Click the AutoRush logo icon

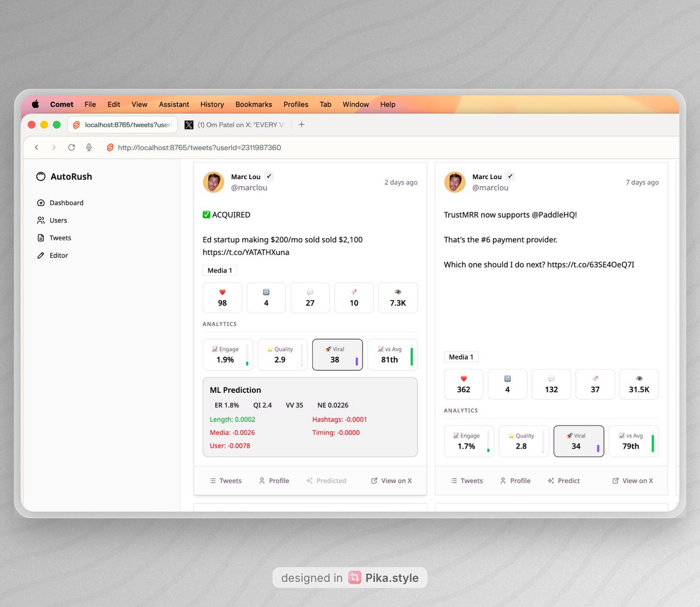click(41, 177)
